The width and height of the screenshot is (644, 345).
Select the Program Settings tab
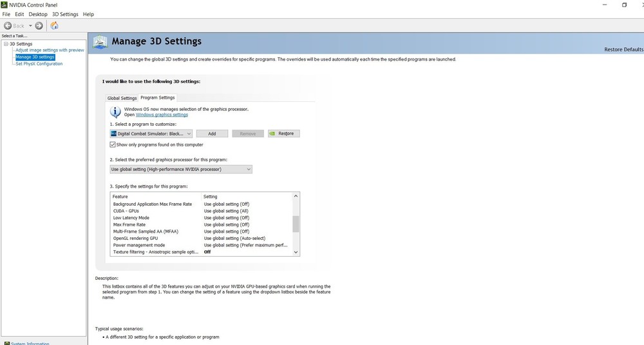coord(158,97)
